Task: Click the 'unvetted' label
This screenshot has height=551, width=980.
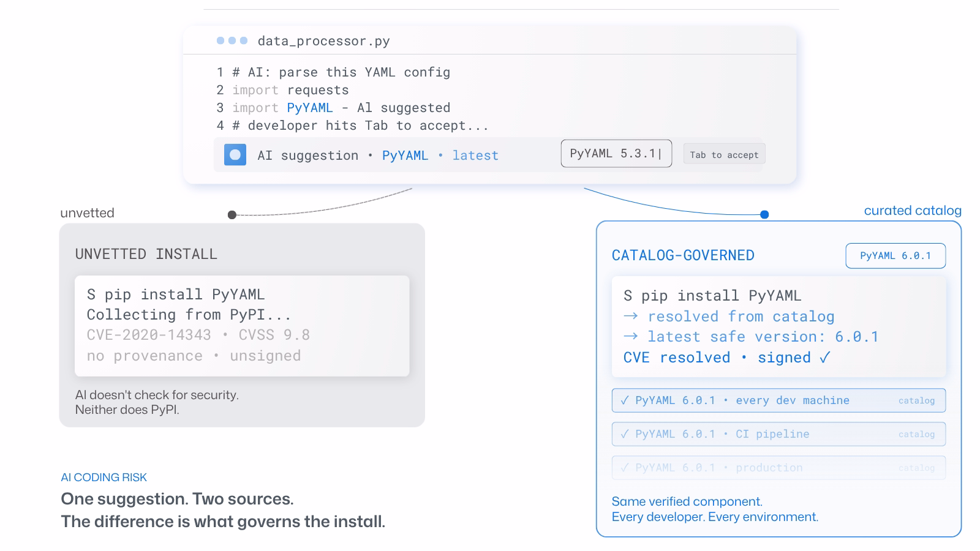Action: pos(87,213)
